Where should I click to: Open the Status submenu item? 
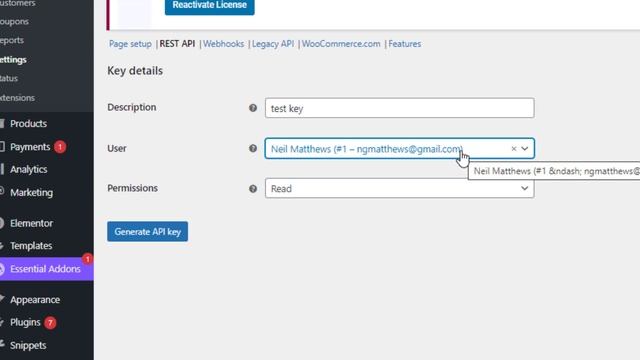pos(9,78)
